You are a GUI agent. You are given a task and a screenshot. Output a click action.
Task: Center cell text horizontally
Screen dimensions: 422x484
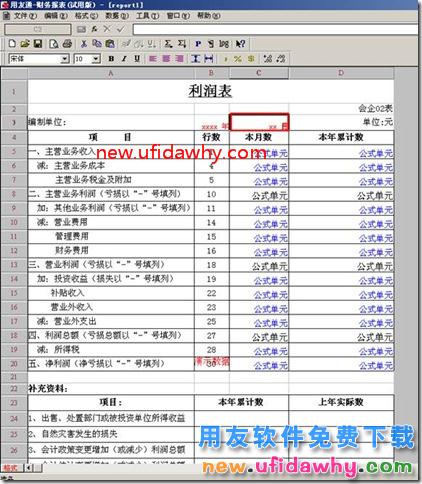[166, 59]
